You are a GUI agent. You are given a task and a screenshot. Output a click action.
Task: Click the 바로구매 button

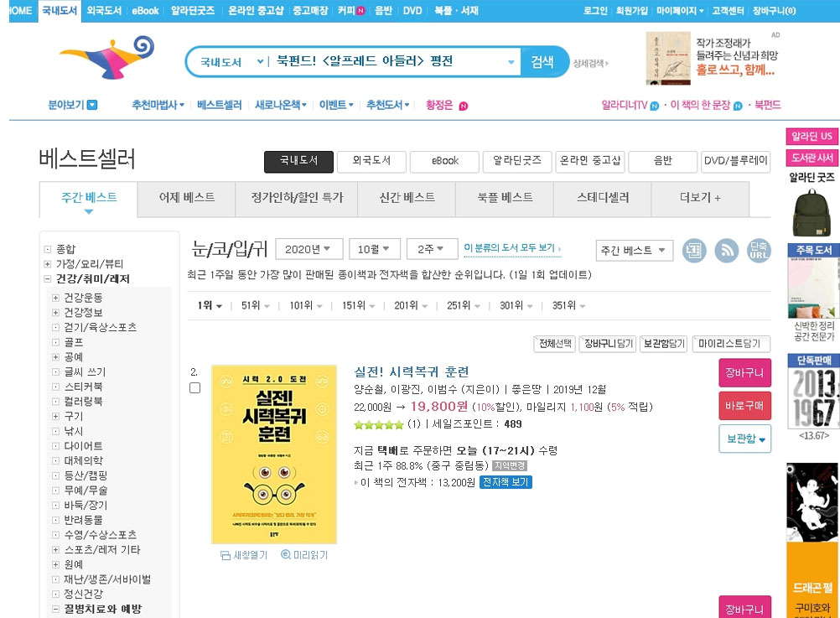(x=744, y=406)
